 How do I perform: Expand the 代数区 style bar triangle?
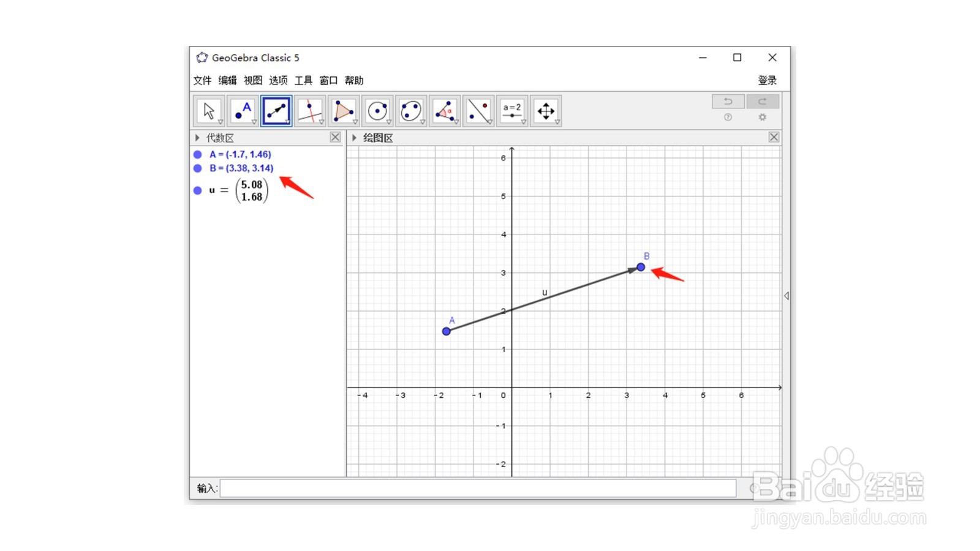tap(197, 138)
